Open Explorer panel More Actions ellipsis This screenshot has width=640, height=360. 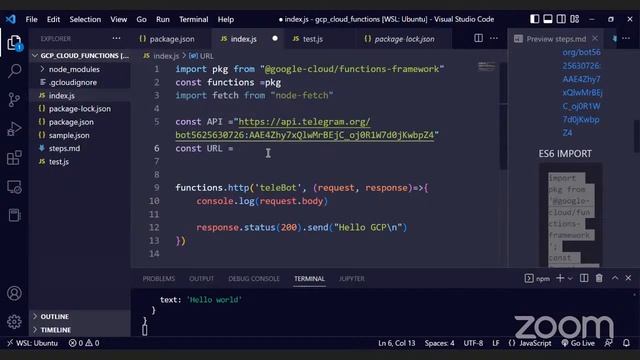pyautogui.click(x=116, y=38)
